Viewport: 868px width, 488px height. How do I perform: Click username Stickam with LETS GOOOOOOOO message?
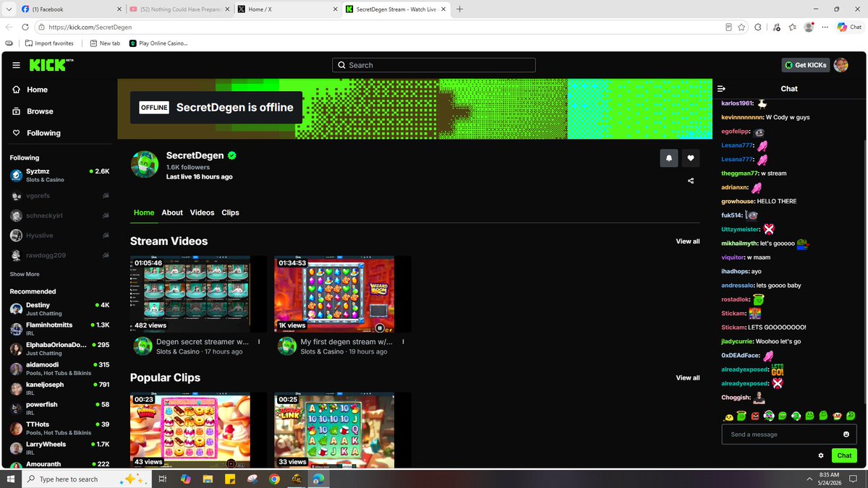pos(733,327)
